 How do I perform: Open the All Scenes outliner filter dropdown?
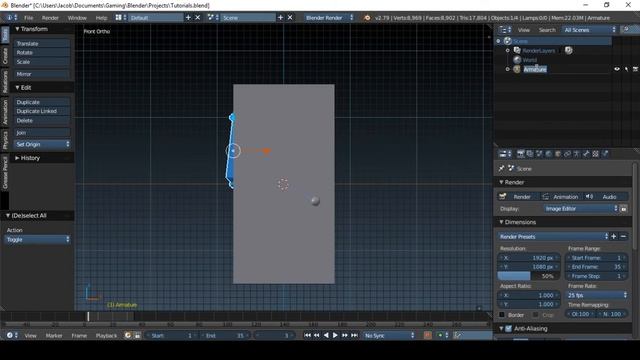pos(589,29)
